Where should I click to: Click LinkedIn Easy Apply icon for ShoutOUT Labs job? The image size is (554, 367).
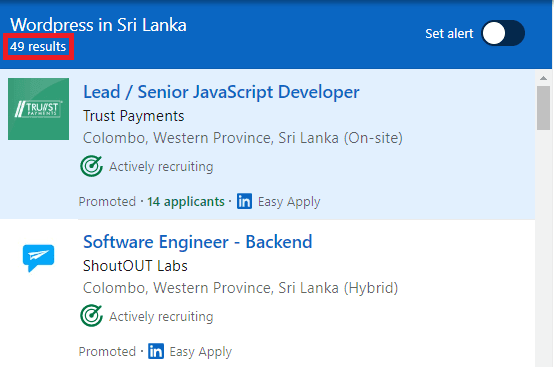tap(156, 351)
